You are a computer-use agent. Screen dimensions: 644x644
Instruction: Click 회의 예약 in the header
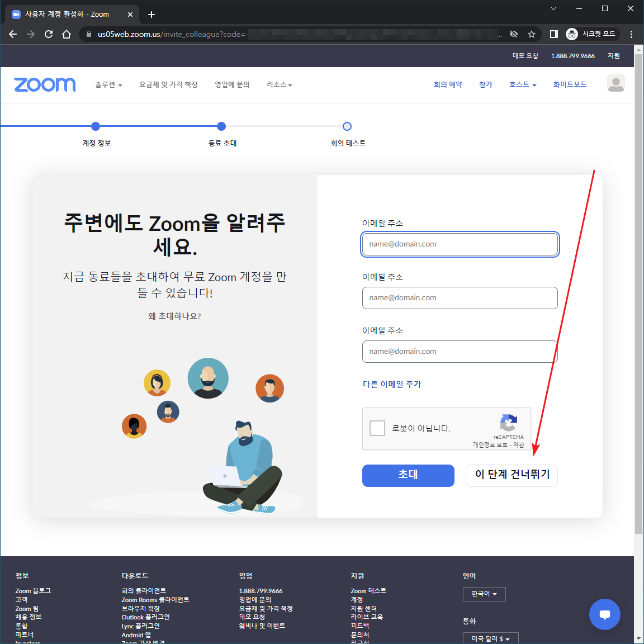(x=448, y=84)
